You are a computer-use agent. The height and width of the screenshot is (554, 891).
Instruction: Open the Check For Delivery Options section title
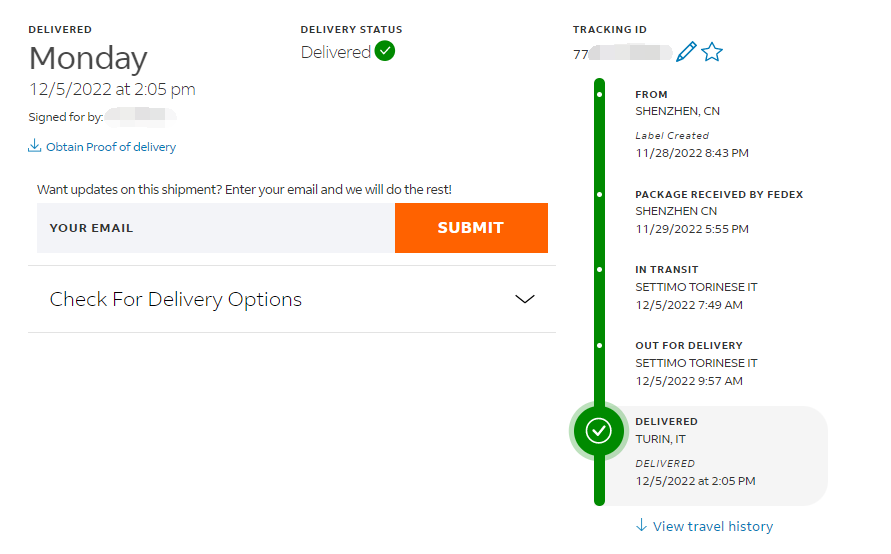coord(176,299)
